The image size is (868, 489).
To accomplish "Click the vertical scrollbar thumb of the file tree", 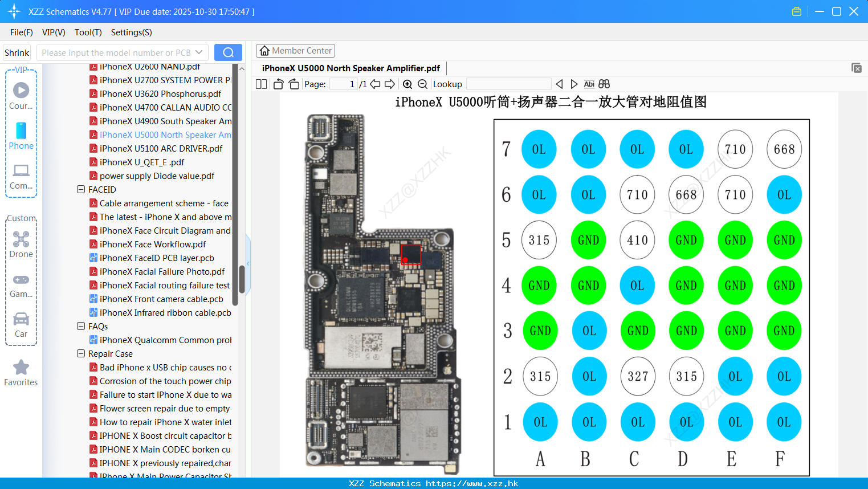I will coord(242,278).
